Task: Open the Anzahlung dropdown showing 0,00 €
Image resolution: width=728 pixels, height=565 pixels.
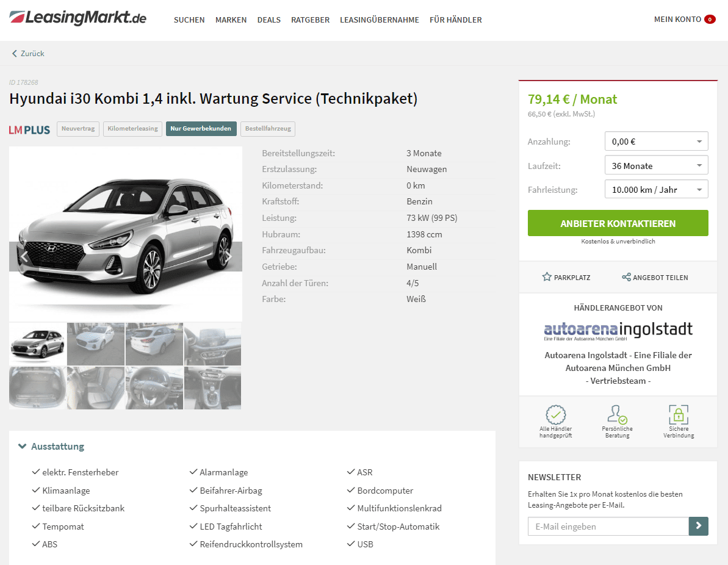Action: click(656, 141)
